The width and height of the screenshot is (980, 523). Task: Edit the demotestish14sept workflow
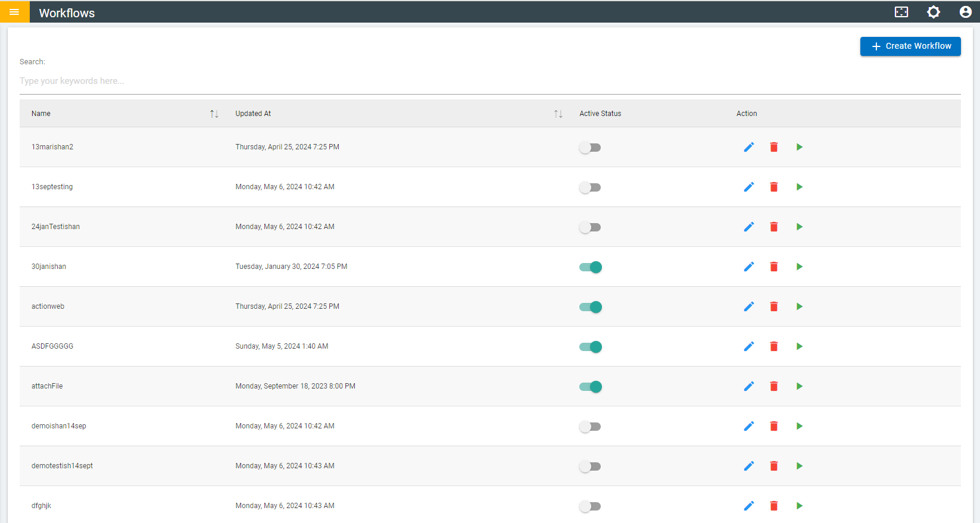point(749,466)
